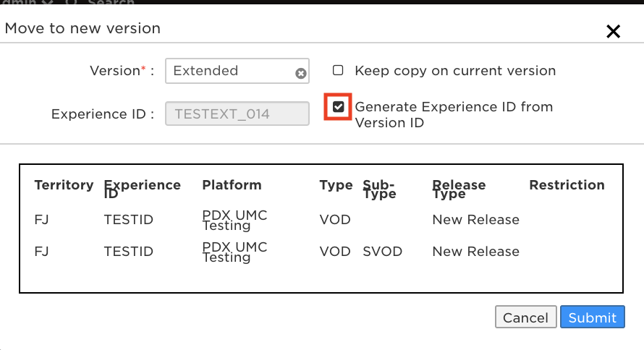Select the Sub-Type column header
Screen dimensions: 644x350
(379, 189)
